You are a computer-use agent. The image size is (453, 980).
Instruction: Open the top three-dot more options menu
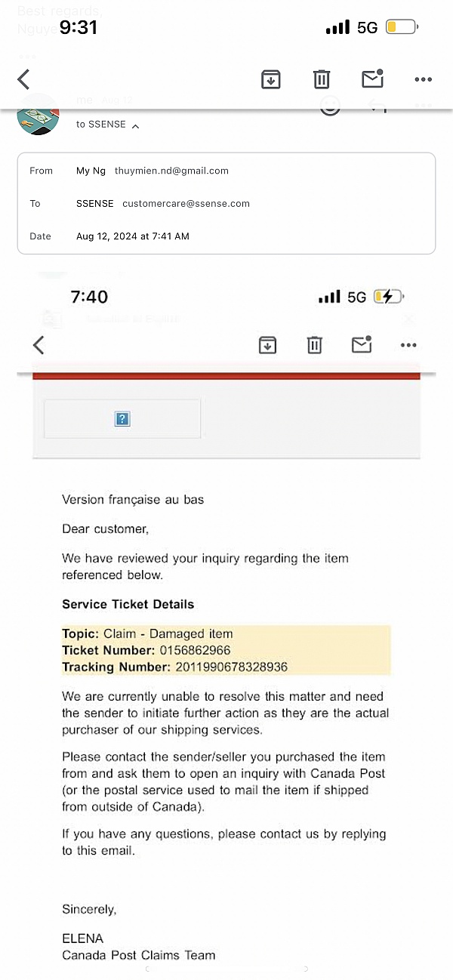423,79
